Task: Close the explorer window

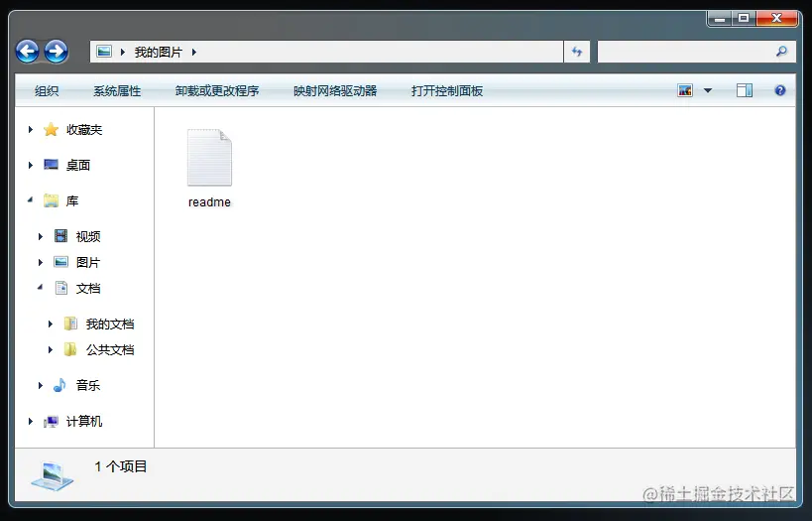Action: 776,19
